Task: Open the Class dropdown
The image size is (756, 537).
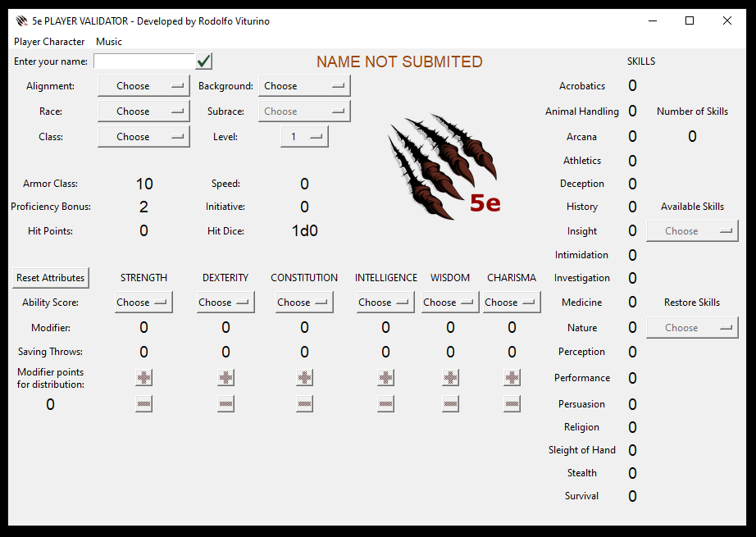Action: 143,136
